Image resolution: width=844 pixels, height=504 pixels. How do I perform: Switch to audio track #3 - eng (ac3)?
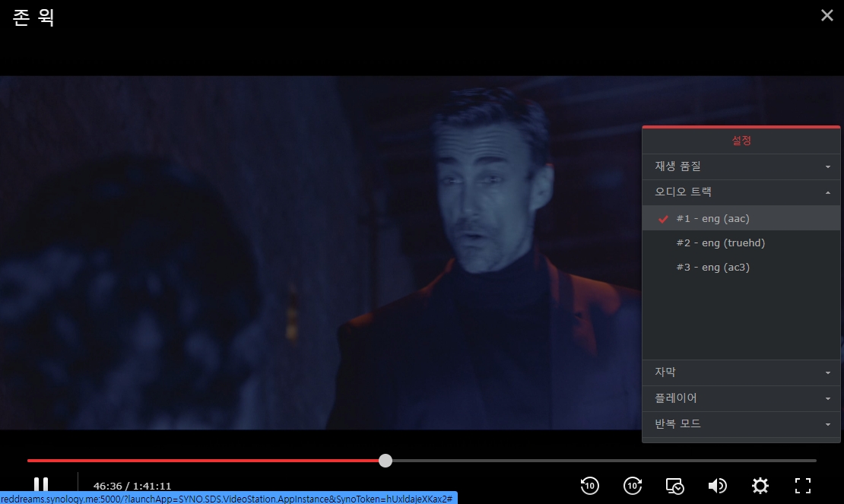tap(741, 267)
